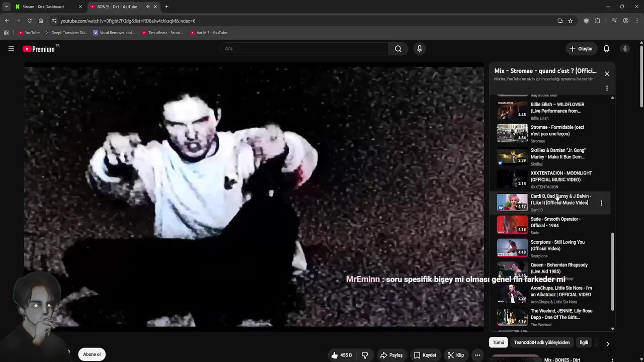Close the Stream - Kick Dashboard tab
The image size is (644, 362).
click(x=80, y=7)
